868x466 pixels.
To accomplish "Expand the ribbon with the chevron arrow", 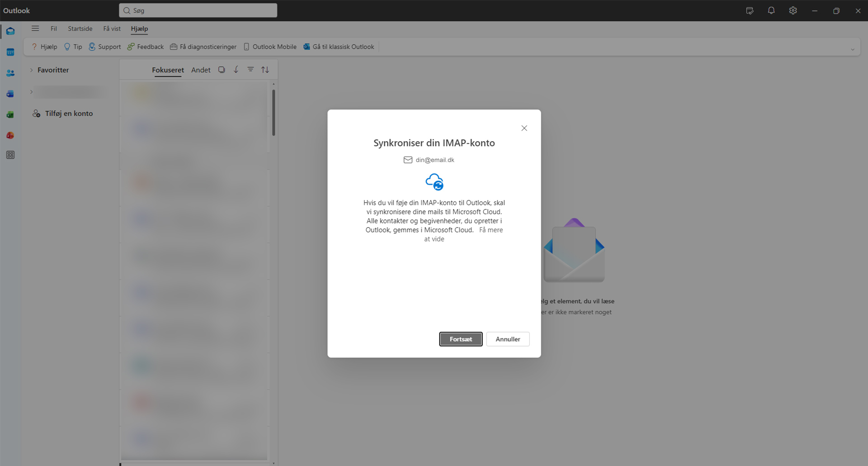I will coord(853,49).
